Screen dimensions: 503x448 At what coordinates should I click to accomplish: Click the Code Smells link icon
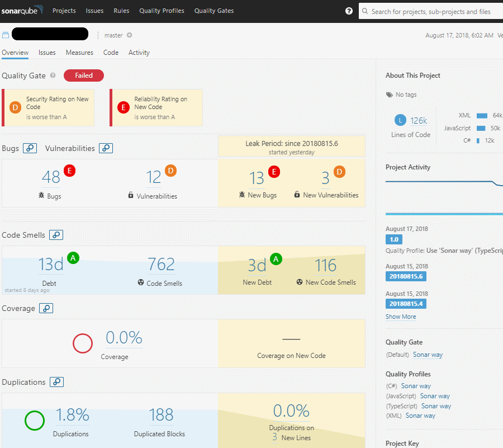coord(56,235)
